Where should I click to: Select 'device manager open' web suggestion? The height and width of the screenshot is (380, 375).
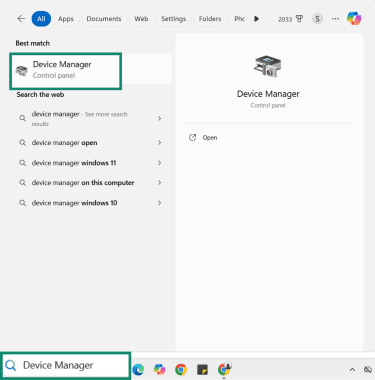(x=90, y=143)
